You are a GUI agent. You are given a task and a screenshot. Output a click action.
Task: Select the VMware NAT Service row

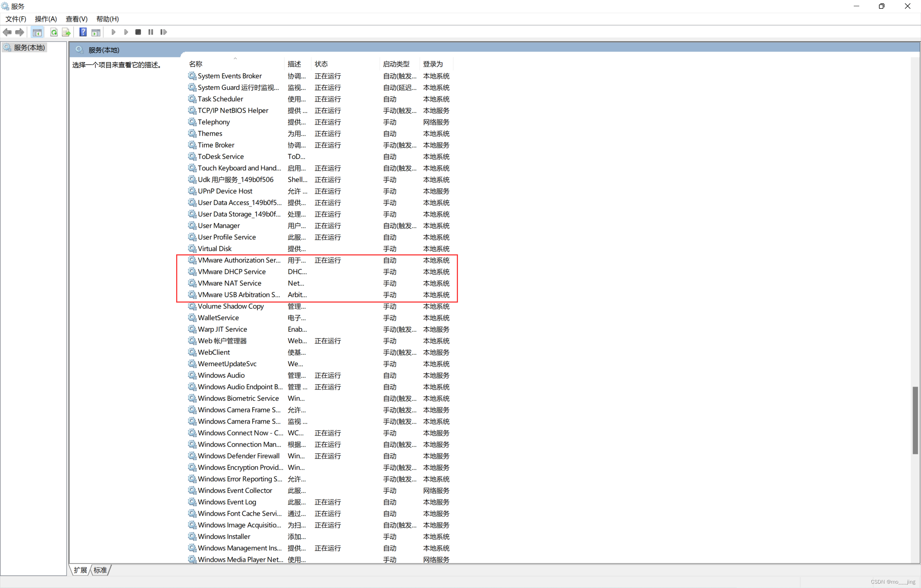click(229, 283)
